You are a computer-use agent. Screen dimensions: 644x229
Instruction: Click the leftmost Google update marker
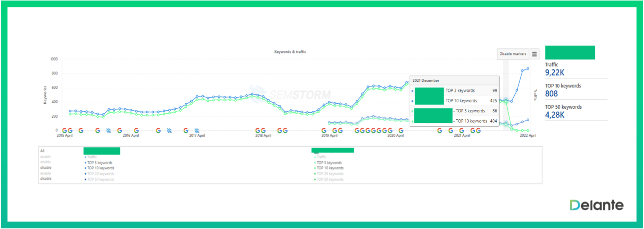[64, 131]
